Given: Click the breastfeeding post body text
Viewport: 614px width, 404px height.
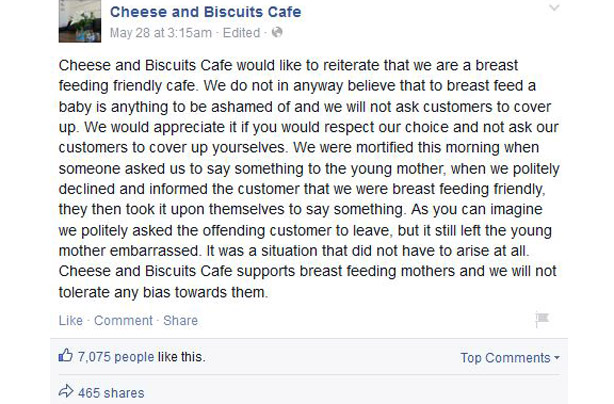Looking at the screenshot, I should 309,179.
